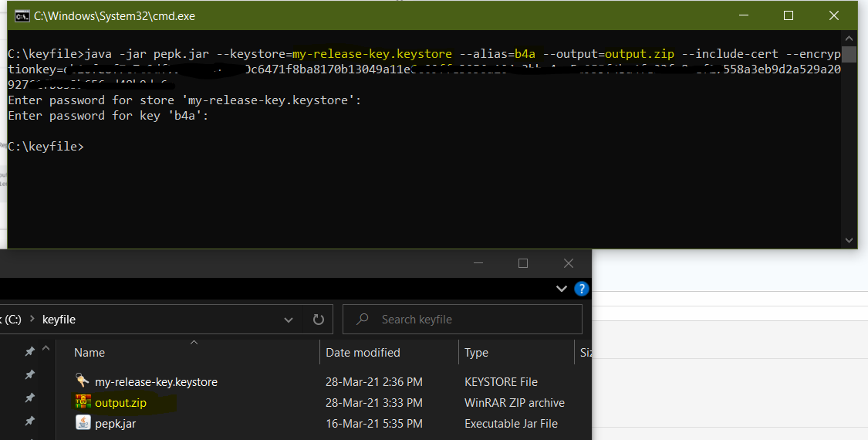Select the WinRAR icon beside output.zip
Screen dimensions: 868x440
click(x=83, y=401)
